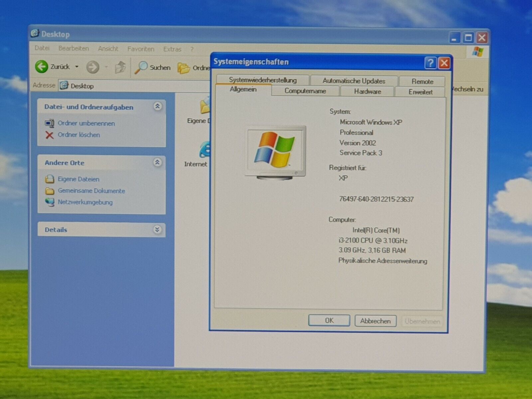Click the Physikalische Adresserweiterung text
The height and width of the screenshot is (399, 532).
tap(383, 261)
